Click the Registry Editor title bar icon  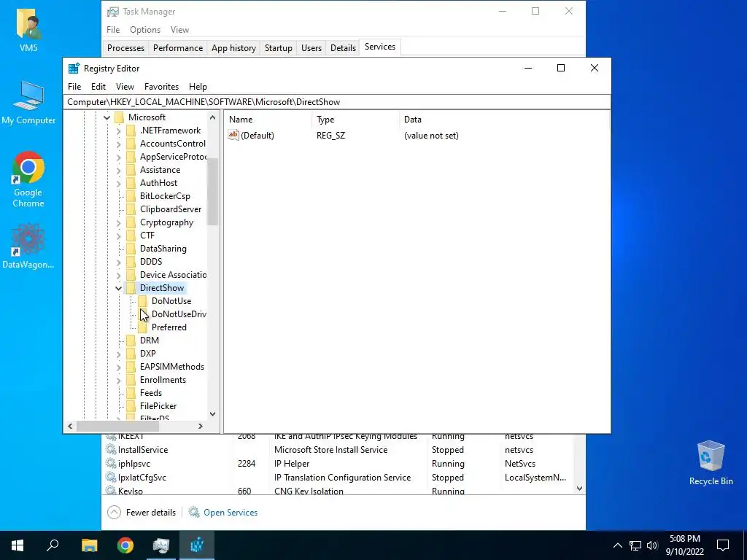[x=74, y=68]
